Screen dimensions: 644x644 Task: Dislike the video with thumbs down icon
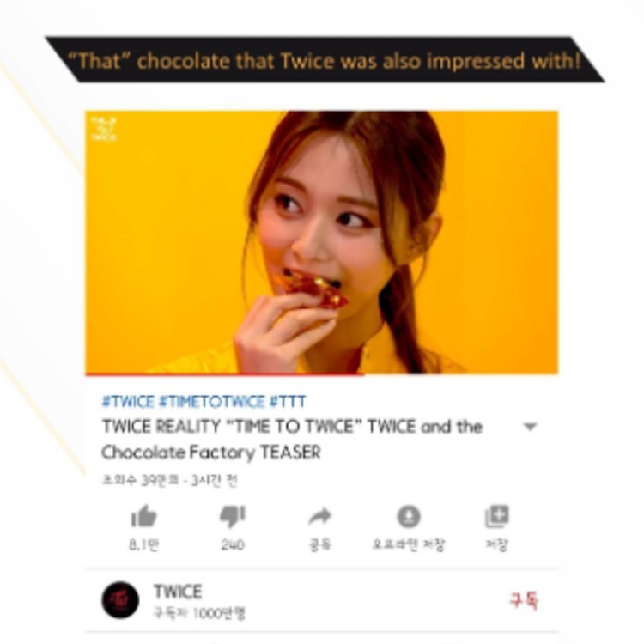[233, 516]
